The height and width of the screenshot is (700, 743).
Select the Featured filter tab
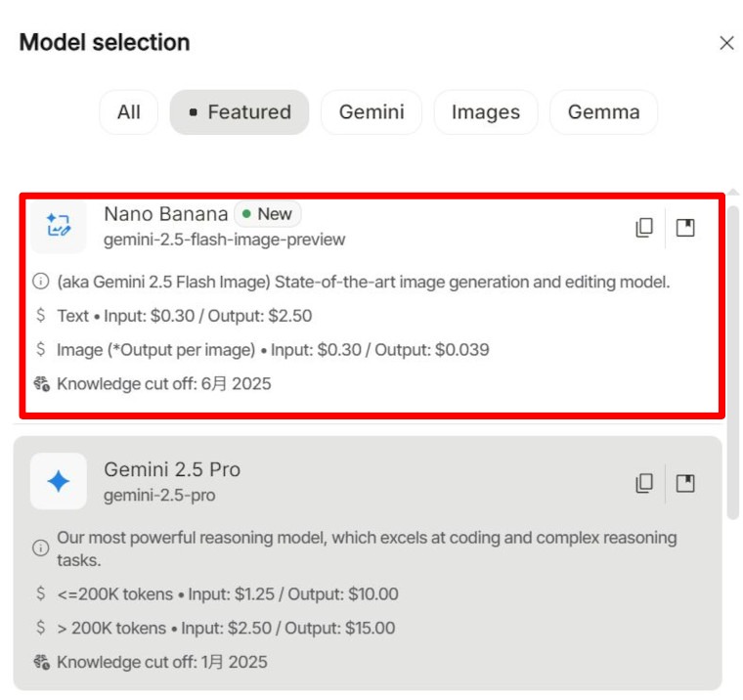click(240, 112)
